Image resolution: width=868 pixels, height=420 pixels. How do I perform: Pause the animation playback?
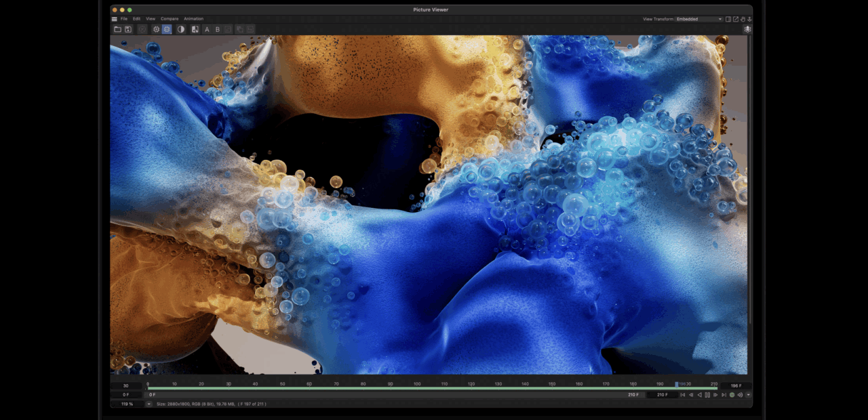click(x=707, y=395)
